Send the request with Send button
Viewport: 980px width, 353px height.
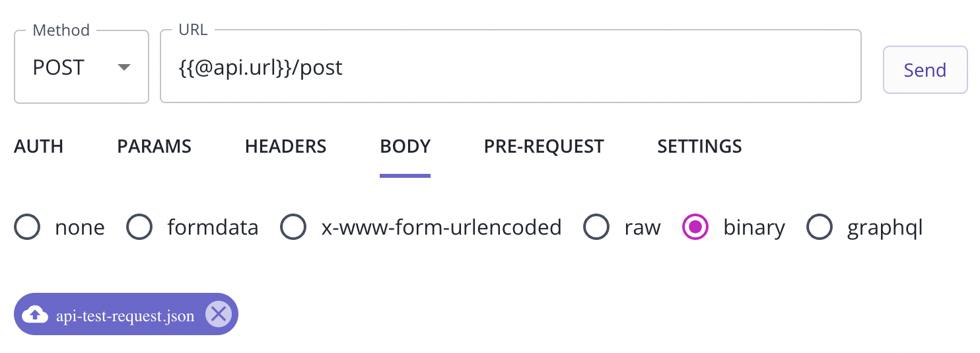pos(925,70)
